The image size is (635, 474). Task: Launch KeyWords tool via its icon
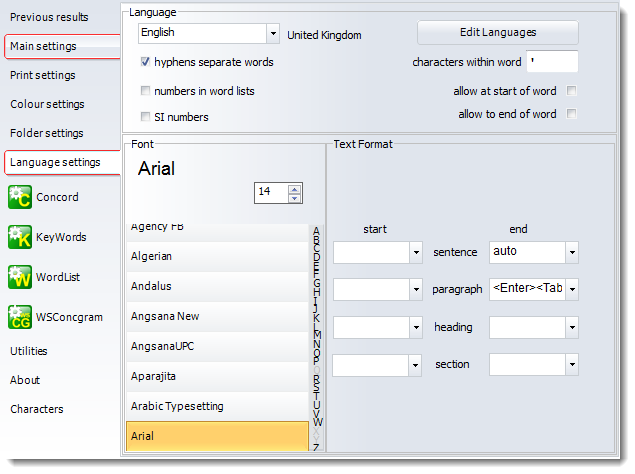19,238
